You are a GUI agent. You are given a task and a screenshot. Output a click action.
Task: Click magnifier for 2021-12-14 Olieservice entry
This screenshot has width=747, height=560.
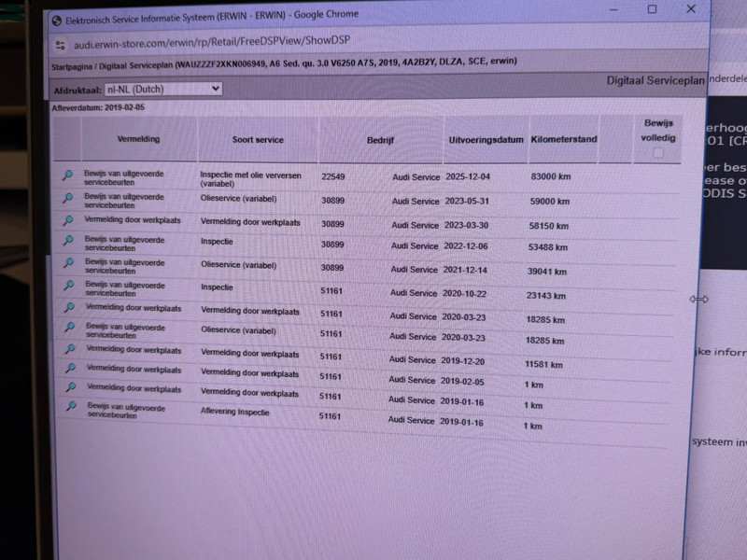pyautogui.click(x=67, y=264)
